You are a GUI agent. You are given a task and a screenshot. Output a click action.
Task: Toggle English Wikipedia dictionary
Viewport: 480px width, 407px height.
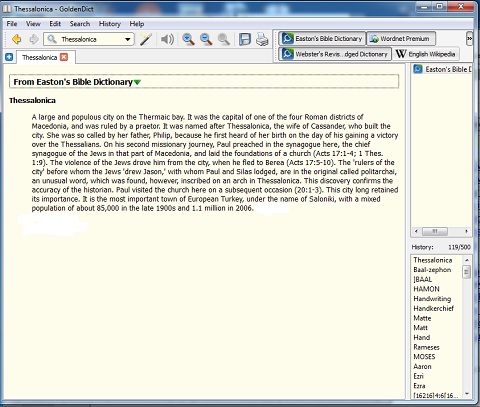[426, 54]
